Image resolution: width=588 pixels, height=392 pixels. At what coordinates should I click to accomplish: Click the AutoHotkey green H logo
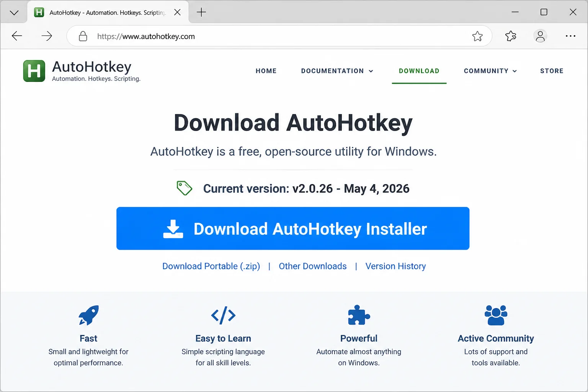(34, 71)
